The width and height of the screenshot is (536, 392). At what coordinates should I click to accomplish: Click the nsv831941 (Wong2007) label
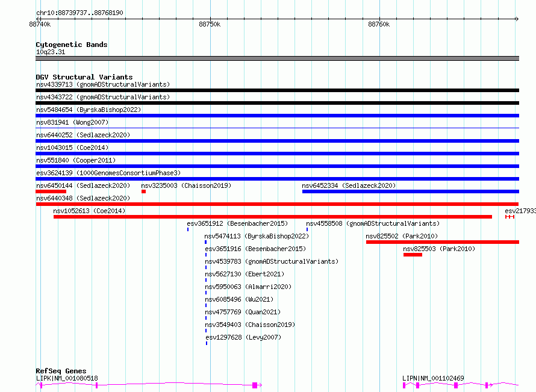(x=72, y=122)
